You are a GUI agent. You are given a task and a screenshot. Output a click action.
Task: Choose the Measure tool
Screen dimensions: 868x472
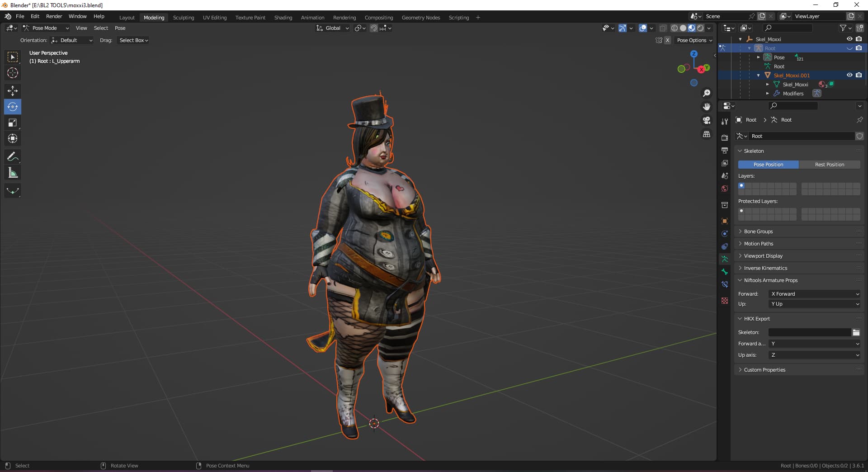13,173
